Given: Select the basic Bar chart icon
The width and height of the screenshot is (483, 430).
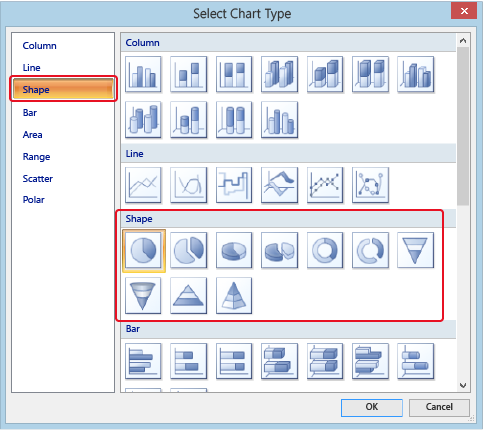Looking at the screenshot, I should [x=143, y=361].
